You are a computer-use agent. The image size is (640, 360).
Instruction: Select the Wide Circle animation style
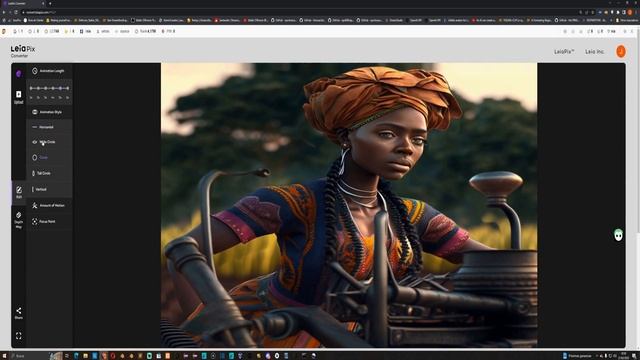click(49, 142)
